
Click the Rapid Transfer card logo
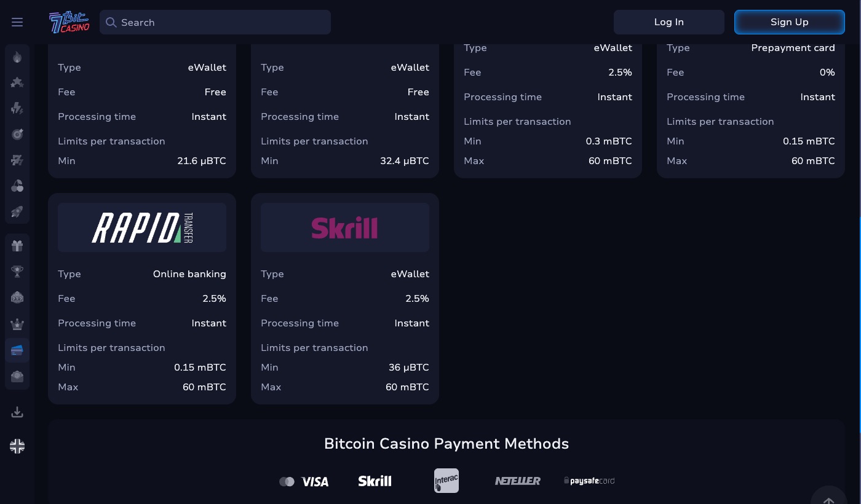pyautogui.click(x=142, y=227)
